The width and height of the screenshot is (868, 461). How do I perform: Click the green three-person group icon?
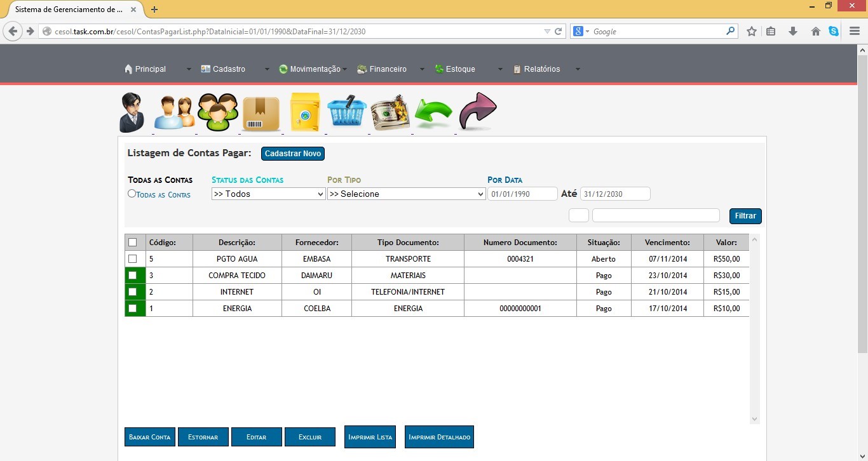[x=217, y=112]
